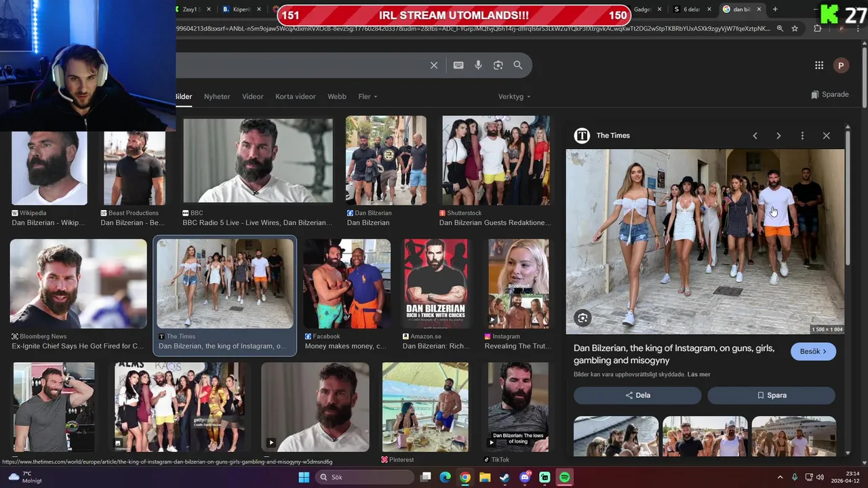The image size is (868, 488).
Task: Open Discord from the taskbar
Action: (525, 477)
